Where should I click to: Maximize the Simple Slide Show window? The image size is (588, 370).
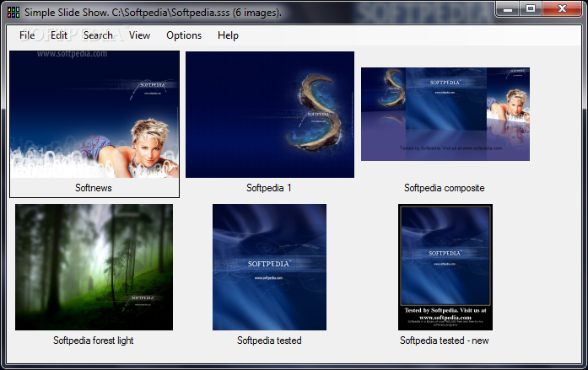pos(531,8)
